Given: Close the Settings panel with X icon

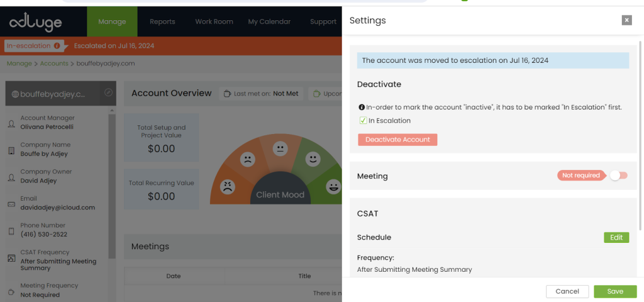Looking at the screenshot, I should 626,20.
